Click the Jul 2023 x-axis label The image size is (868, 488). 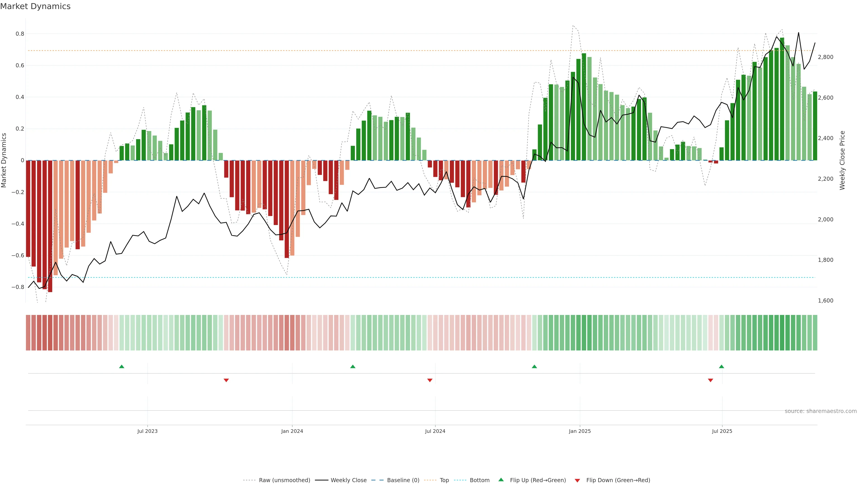(147, 431)
